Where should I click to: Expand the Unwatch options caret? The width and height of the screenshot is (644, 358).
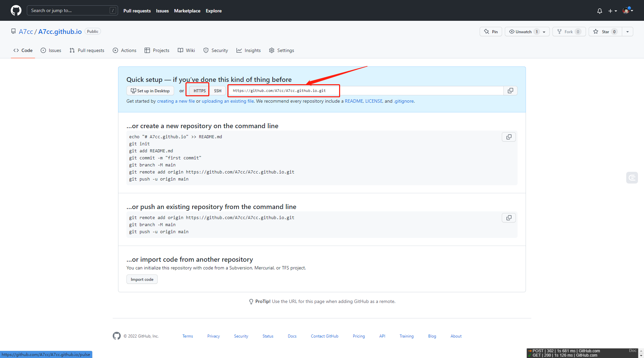(544, 32)
